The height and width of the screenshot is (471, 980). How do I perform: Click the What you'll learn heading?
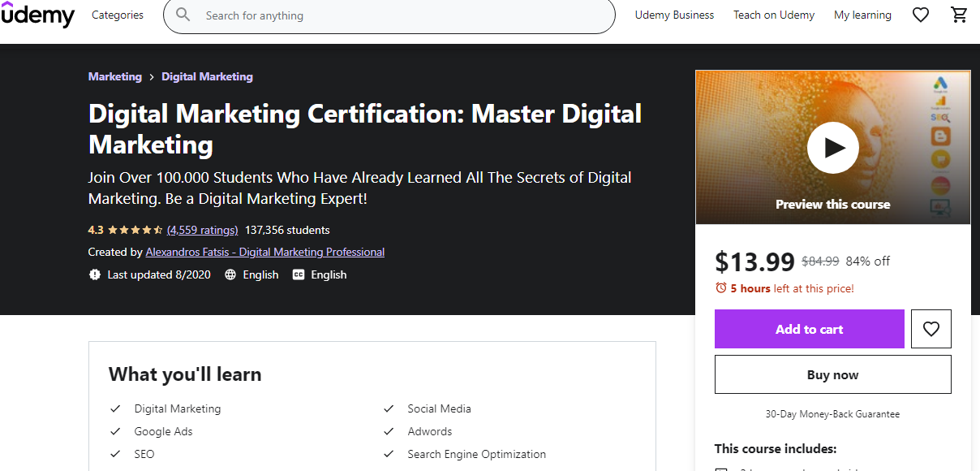[185, 374]
